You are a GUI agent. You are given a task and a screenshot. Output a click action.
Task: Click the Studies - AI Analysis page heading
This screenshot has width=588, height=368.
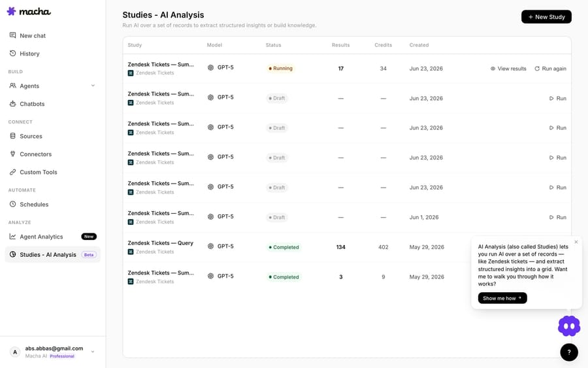(163, 15)
